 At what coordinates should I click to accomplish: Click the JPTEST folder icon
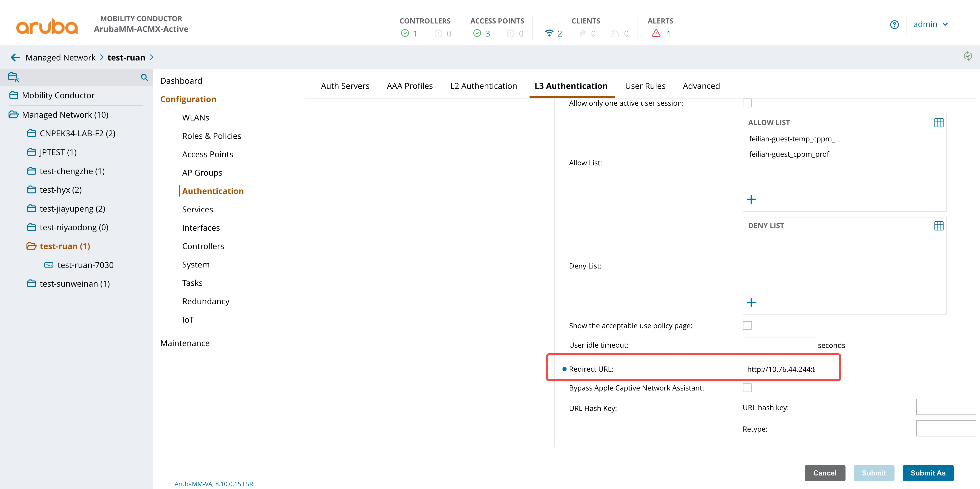(32, 152)
